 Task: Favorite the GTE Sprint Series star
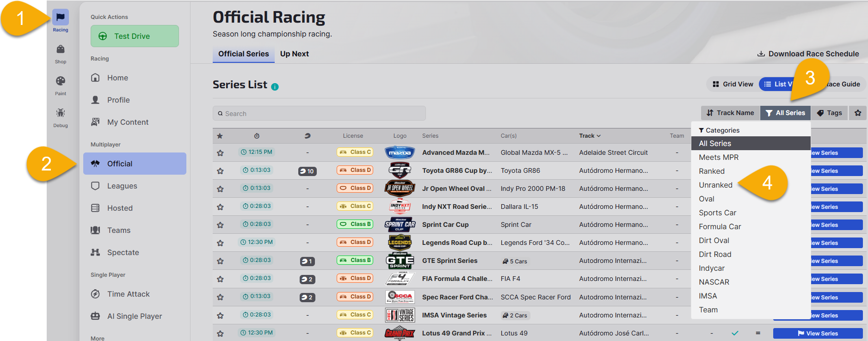click(220, 261)
